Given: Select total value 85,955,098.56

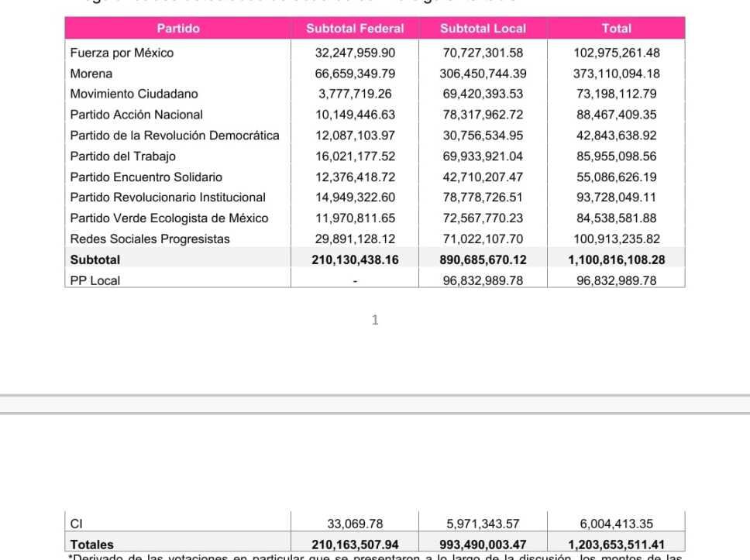Looking at the screenshot, I should [x=617, y=156].
